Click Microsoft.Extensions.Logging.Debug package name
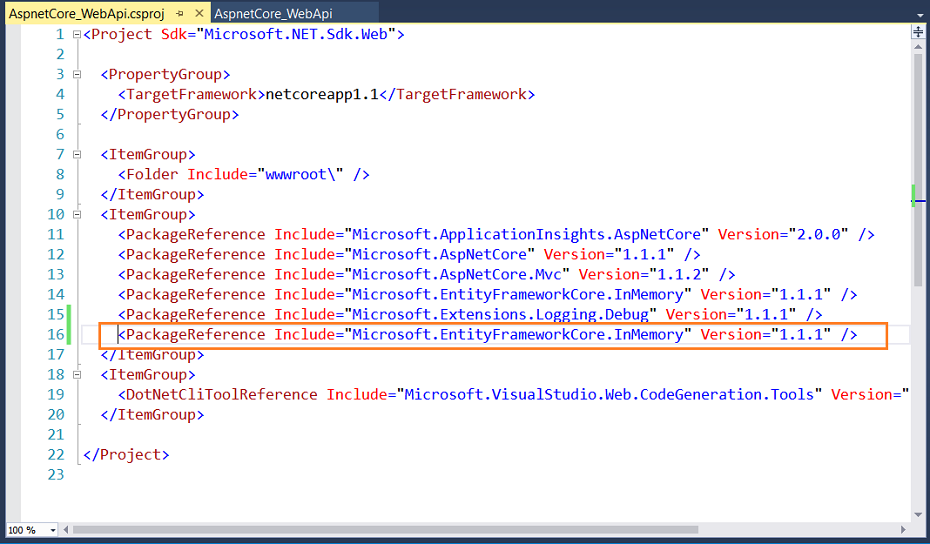The height and width of the screenshot is (544, 930). (x=500, y=314)
